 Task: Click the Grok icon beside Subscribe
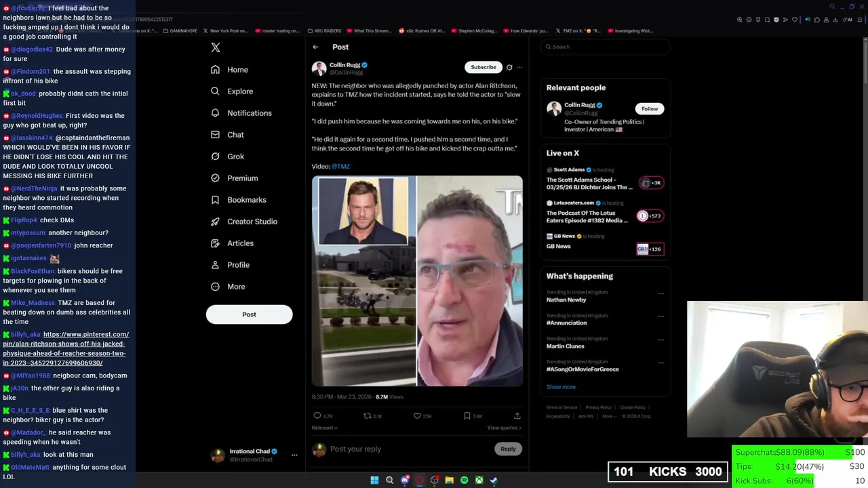pyautogui.click(x=509, y=67)
